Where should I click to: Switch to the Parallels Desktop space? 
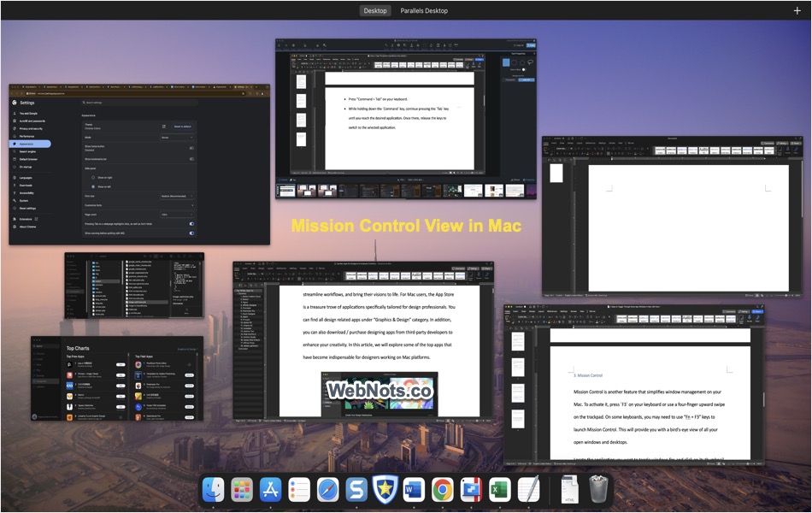coord(424,10)
